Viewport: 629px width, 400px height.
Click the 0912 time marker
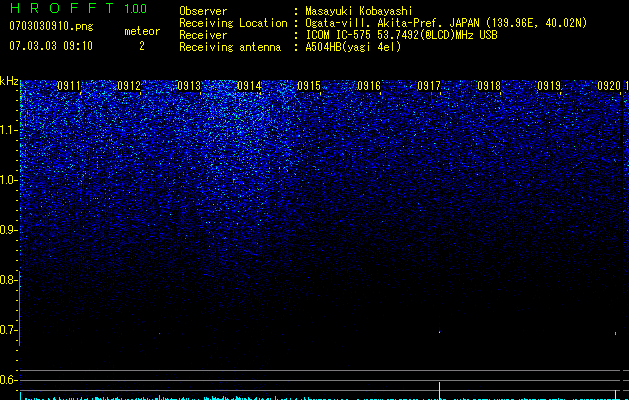click(x=129, y=86)
